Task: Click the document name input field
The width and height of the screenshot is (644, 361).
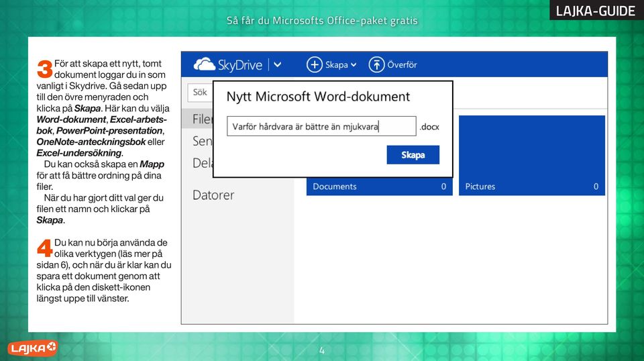Action: [x=321, y=126]
